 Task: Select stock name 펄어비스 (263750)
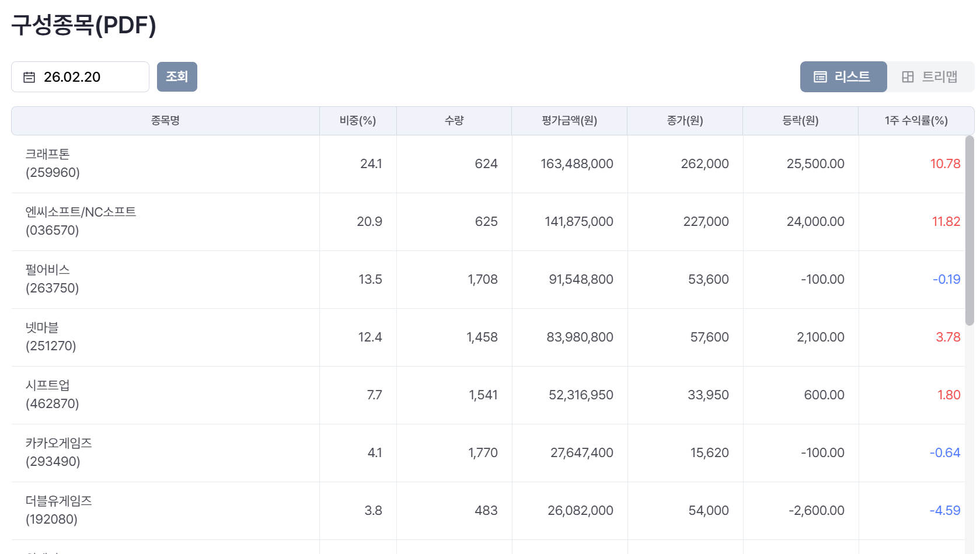(x=52, y=279)
